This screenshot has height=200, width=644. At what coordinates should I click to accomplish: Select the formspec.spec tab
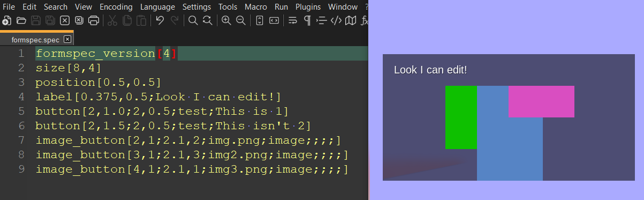pyautogui.click(x=35, y=40)
